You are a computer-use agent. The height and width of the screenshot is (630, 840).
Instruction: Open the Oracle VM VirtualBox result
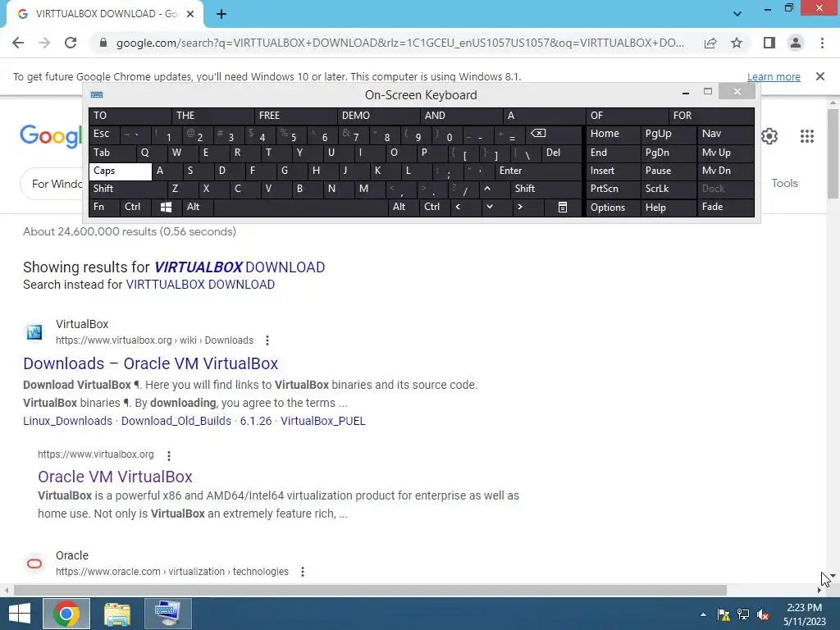pos(115,477)
